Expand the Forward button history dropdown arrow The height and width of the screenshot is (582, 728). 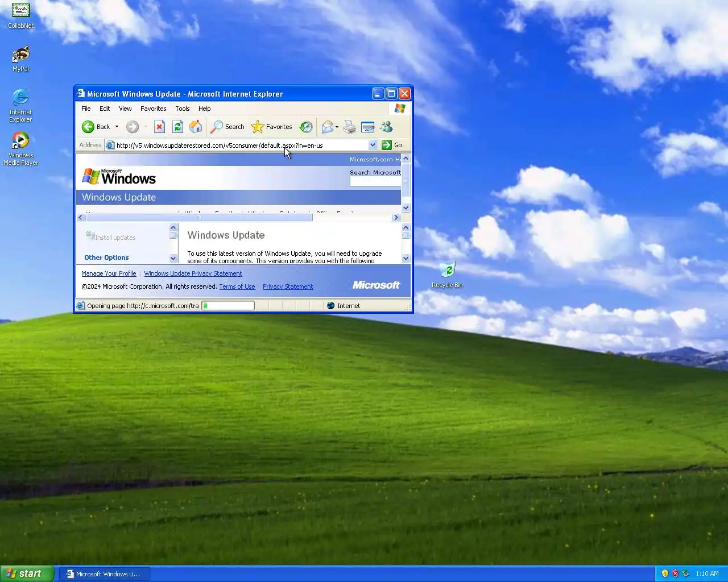[146, 127]
